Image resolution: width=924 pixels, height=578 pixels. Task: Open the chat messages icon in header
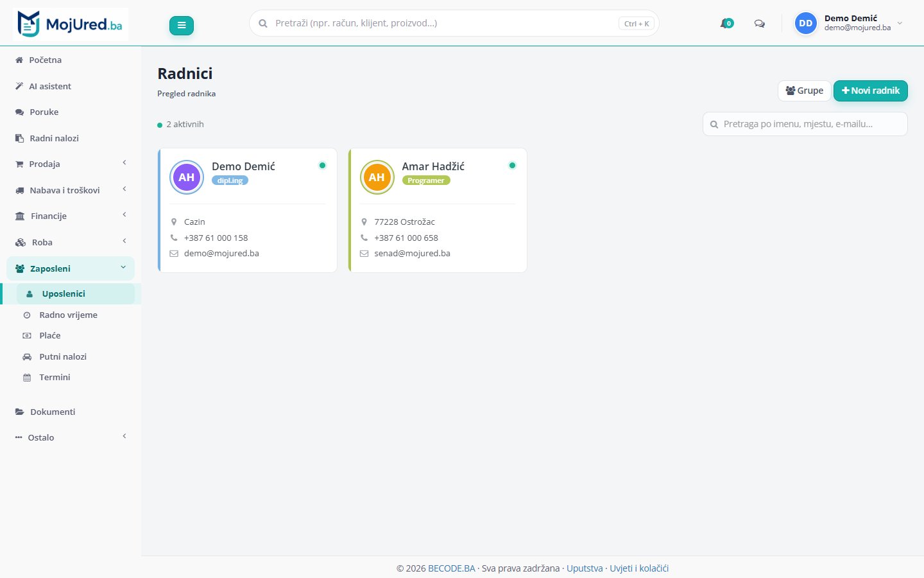tap(760, 24)
